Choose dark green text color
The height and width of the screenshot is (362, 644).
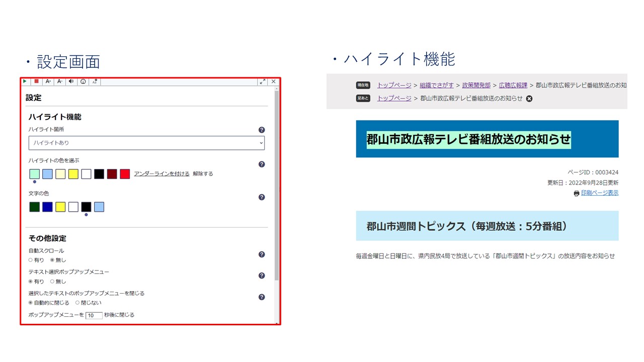pyautogui.click(x=34, y=207)
